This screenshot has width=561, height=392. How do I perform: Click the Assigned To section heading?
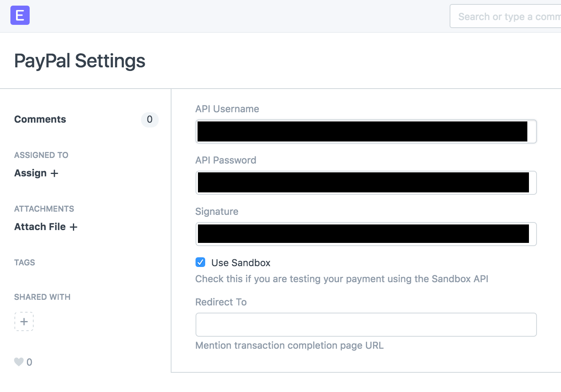click(x=41, y=155)
